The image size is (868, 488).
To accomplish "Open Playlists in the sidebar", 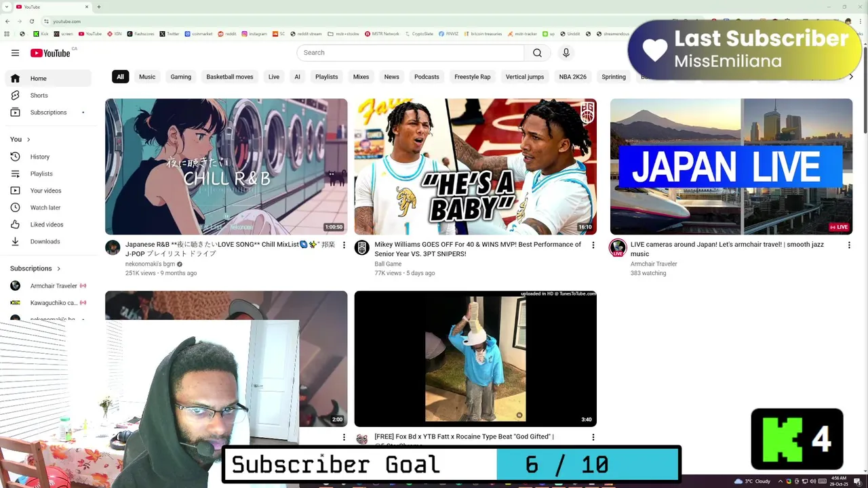I will [48, 174].
